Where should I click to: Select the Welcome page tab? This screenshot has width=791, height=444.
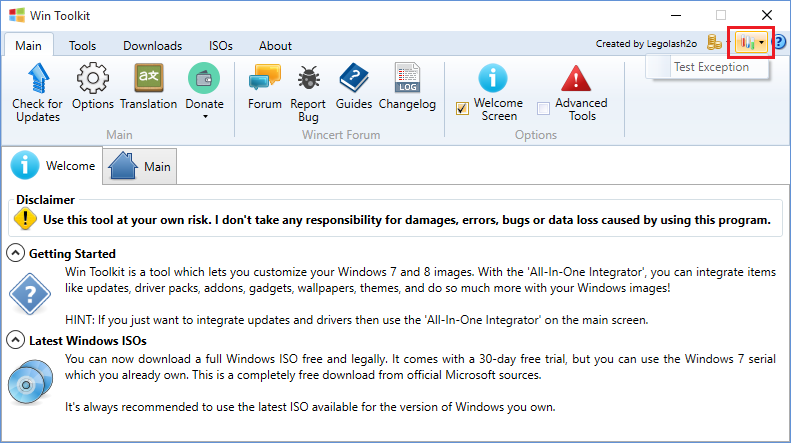pos(52,165)
